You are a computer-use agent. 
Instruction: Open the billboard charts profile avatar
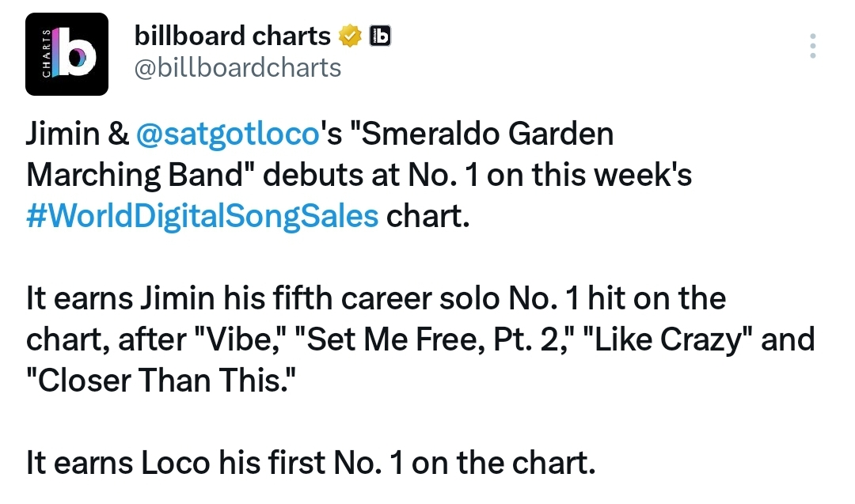click(x=66, y=54)
